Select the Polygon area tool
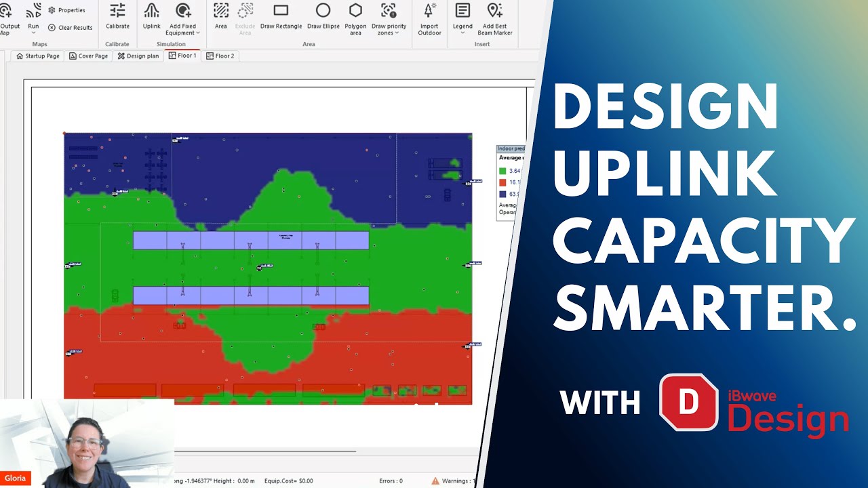Image resolution: width=868 pixels, height=488 pixels. pyautogui.click(x=355, y=18)
